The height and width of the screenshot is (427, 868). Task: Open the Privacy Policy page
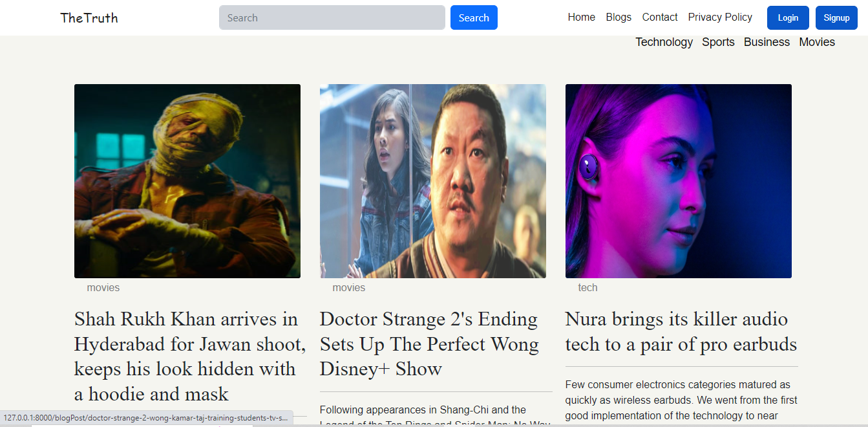click(720, 17)
